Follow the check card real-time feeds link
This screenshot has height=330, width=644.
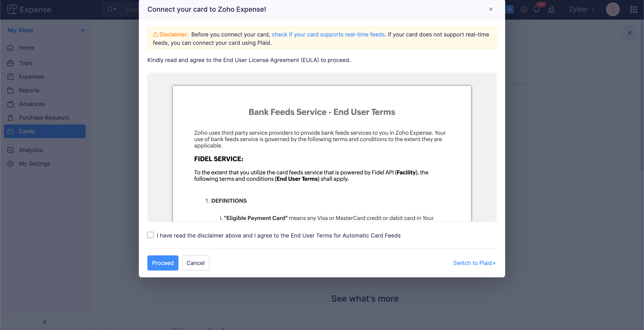[328, 35]
